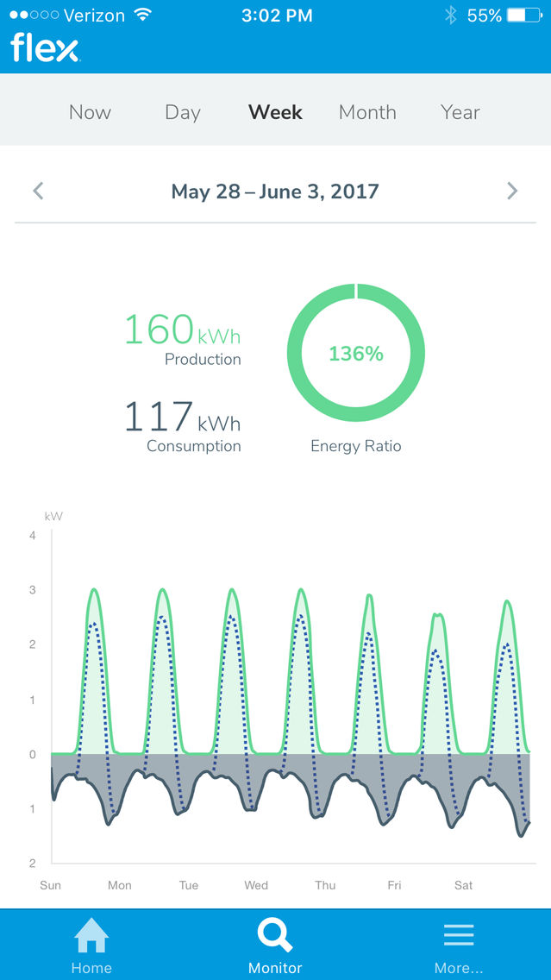The image size is (551, 980).
Task: Go to next week with right chevron
Action: pos(512,191)
